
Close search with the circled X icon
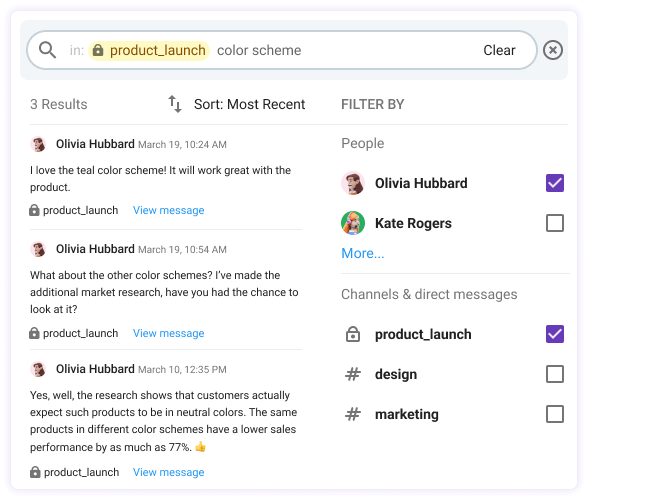tap(553, 50)
